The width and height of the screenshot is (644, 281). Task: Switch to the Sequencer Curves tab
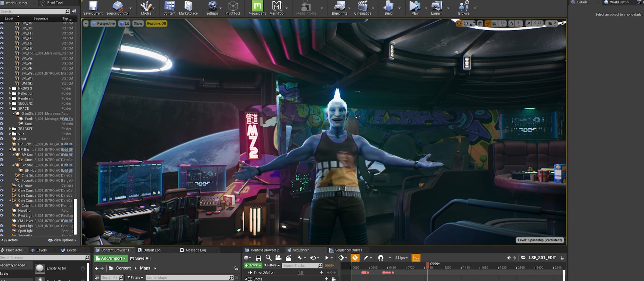(348, 250)
